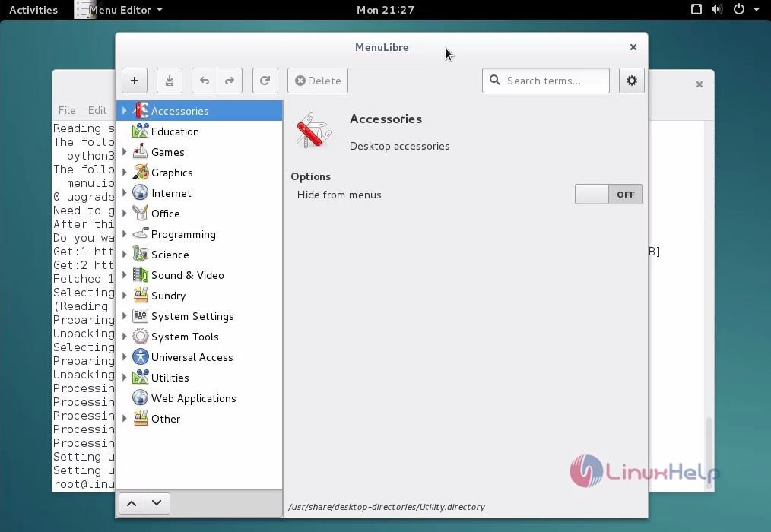Select the Sundry category label

click(169, 296)
